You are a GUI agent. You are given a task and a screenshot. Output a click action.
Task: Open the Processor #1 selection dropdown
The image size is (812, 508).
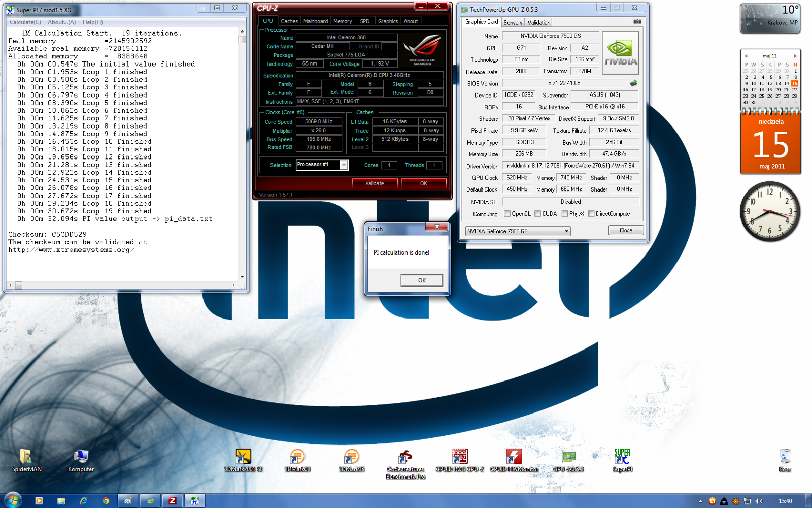(x=344, y=165)
